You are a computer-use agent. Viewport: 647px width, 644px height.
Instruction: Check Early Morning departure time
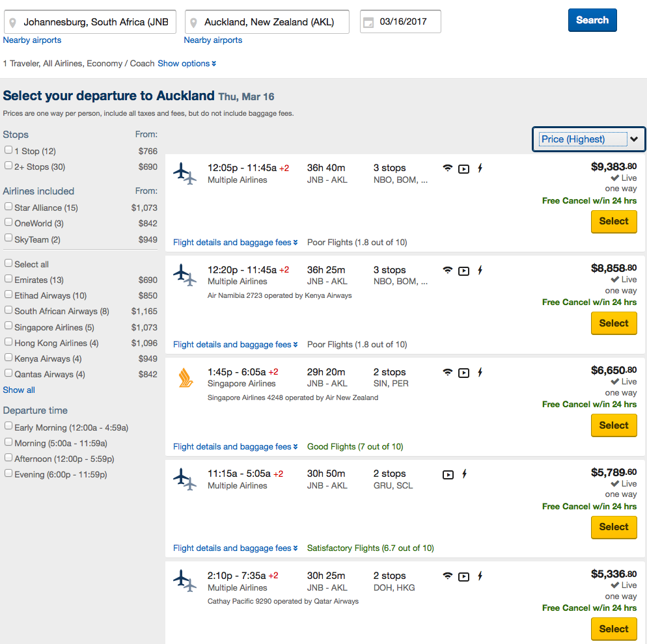coord(8,426)
